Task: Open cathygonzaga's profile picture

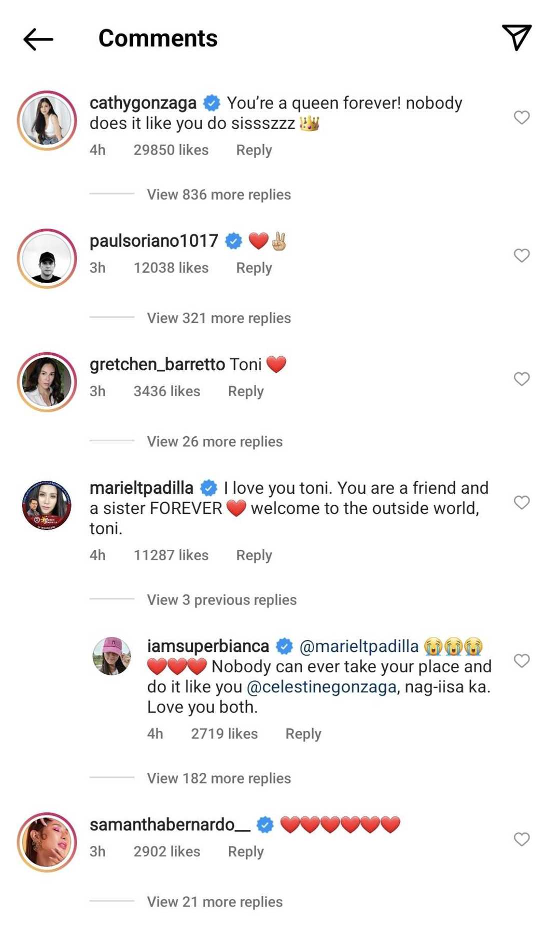Action: coord(47,121)
